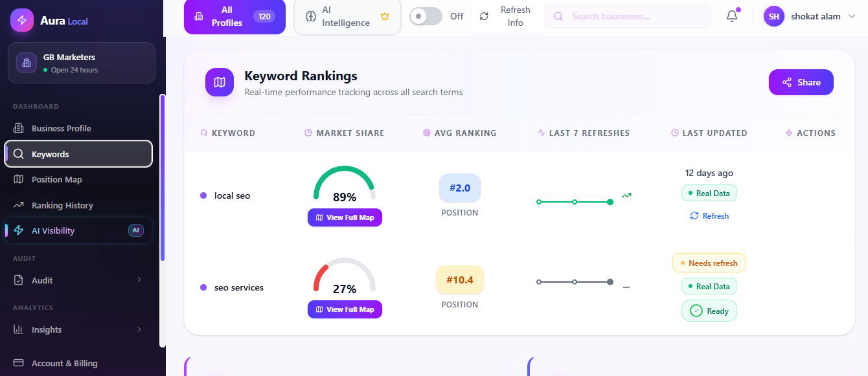The image size is (868, 376).
Task: Click the Position Map icon
Action: pos(19,179)
